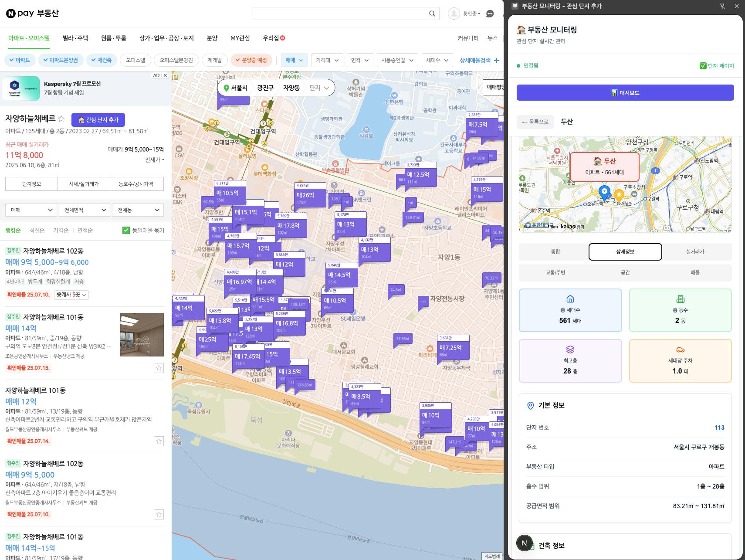Star the 매매 9억 5,000 102동 listing
Viewport: 745px width, 560px height.
(159, 514)
